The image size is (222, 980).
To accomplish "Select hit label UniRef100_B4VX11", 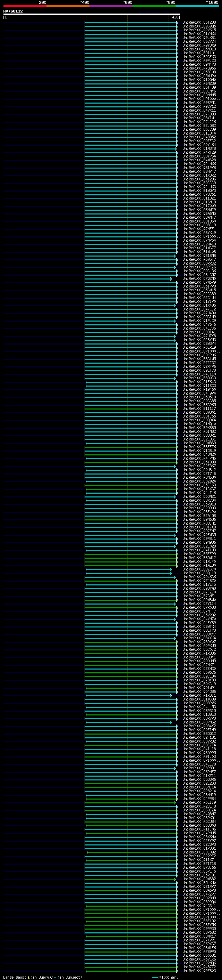I will point(199,110).
